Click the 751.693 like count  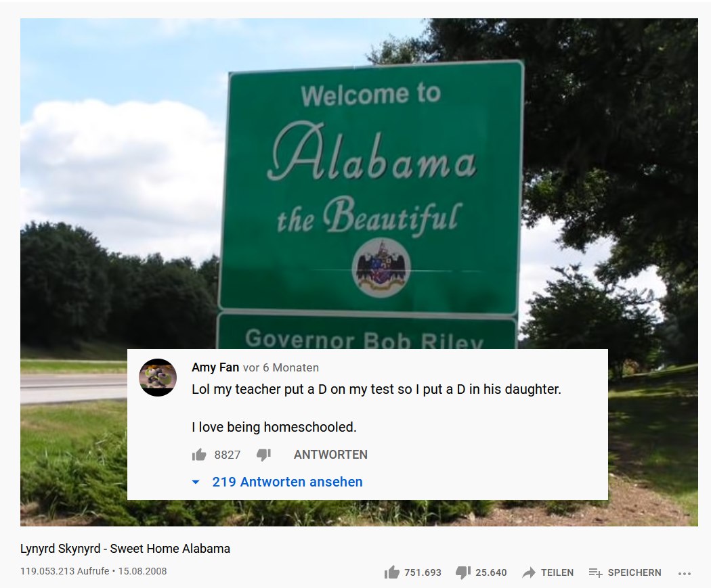point(423,572)
